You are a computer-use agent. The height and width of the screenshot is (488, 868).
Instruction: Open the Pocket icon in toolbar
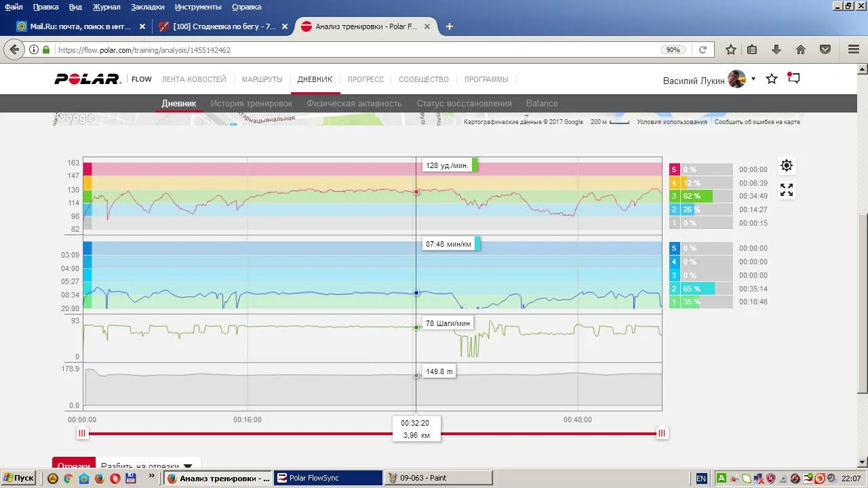coord(825,49)
